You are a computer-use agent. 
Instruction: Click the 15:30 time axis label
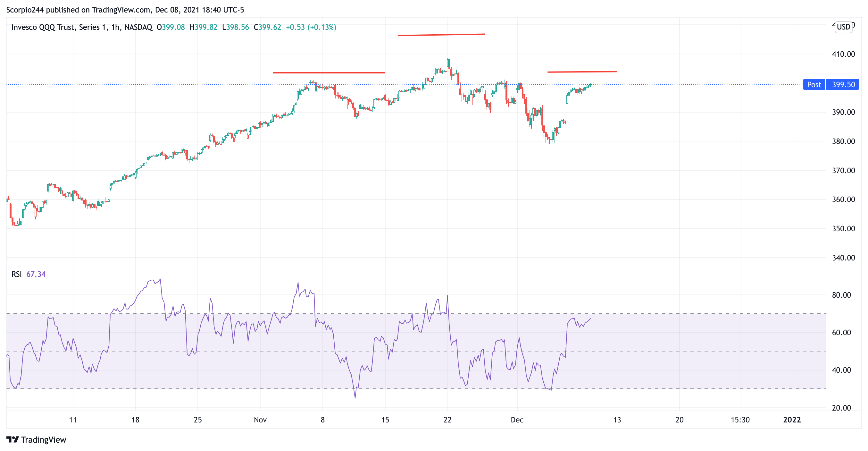point(740,420)
